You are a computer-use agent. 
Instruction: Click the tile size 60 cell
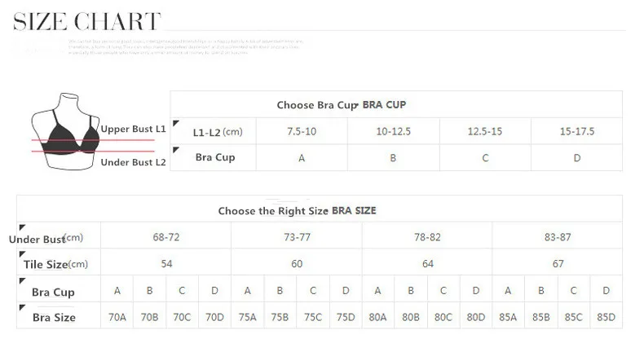click(297, 263)
